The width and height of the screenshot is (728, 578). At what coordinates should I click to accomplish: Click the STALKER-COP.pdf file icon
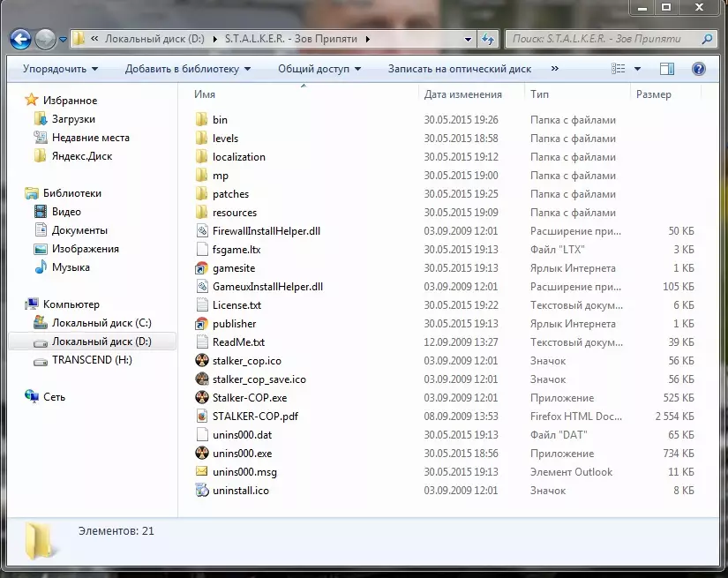coord(202,416)
